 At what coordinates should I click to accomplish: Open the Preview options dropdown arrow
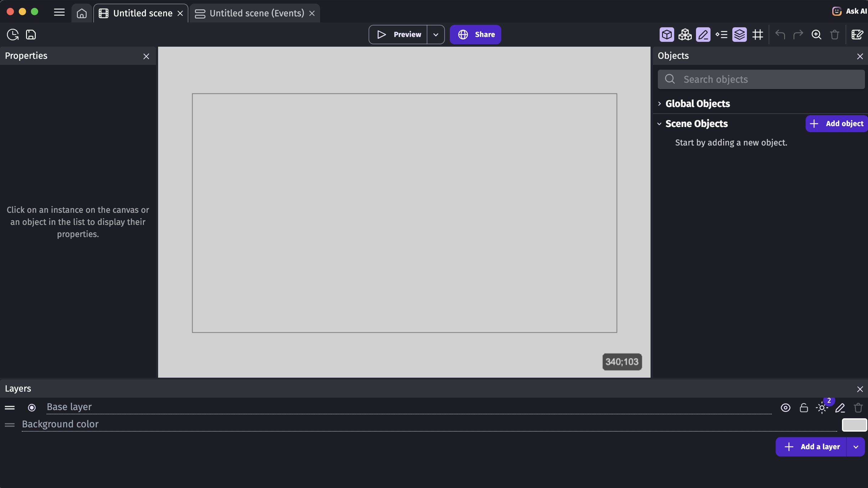(x=436, y=34)
